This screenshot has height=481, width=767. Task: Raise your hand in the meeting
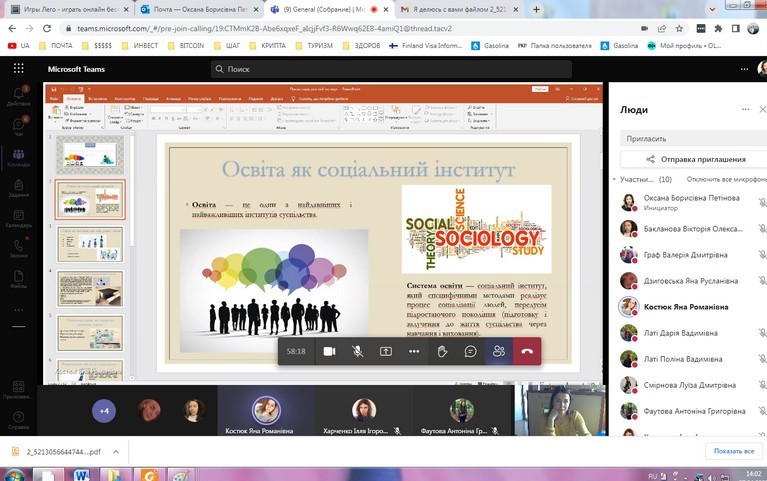(x=442, y=352)
